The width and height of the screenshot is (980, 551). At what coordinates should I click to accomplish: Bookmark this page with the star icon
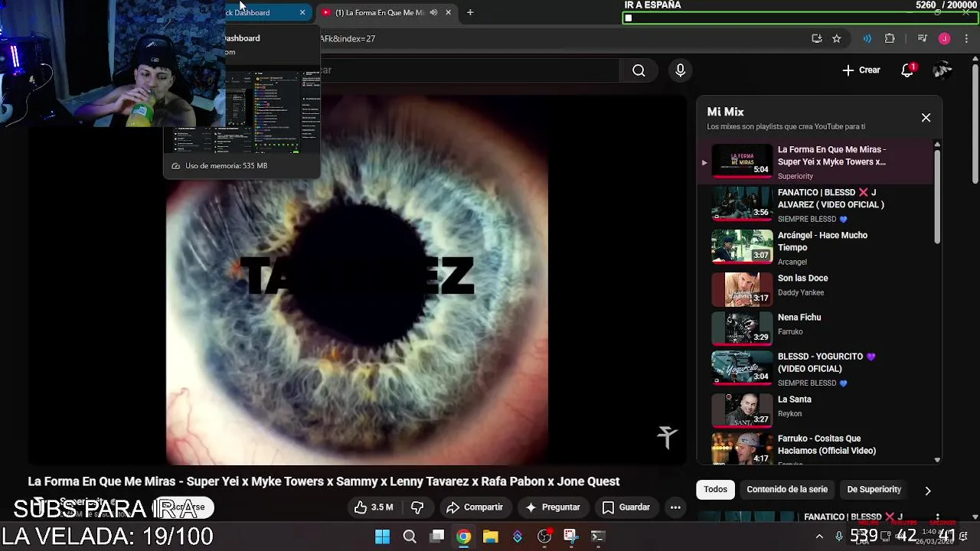tap(837, 38)
